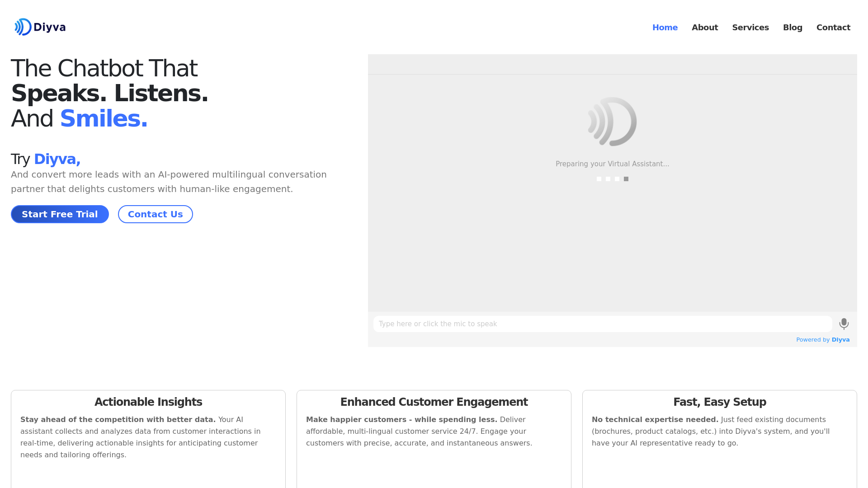Click the large gray Diyva loading logo
Image resolution: width=868 pixels, height=488 pixels.
[x=612, y=122]
